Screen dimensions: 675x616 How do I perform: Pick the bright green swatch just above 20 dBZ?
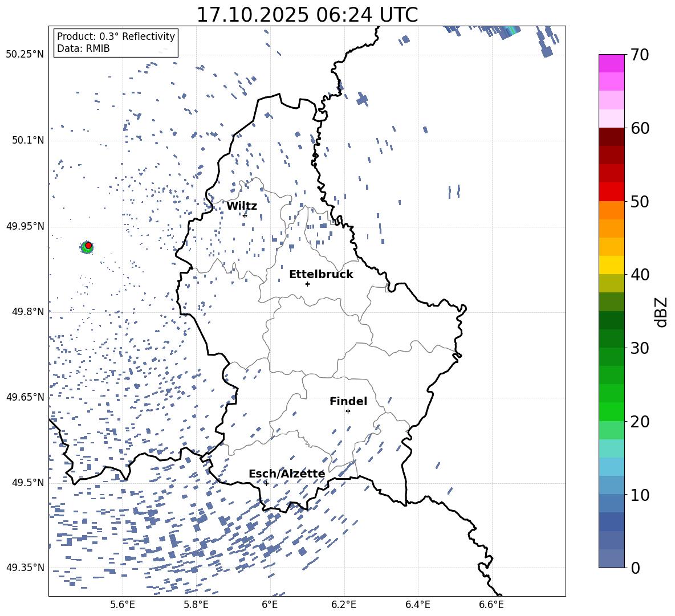tap(611, 411)
